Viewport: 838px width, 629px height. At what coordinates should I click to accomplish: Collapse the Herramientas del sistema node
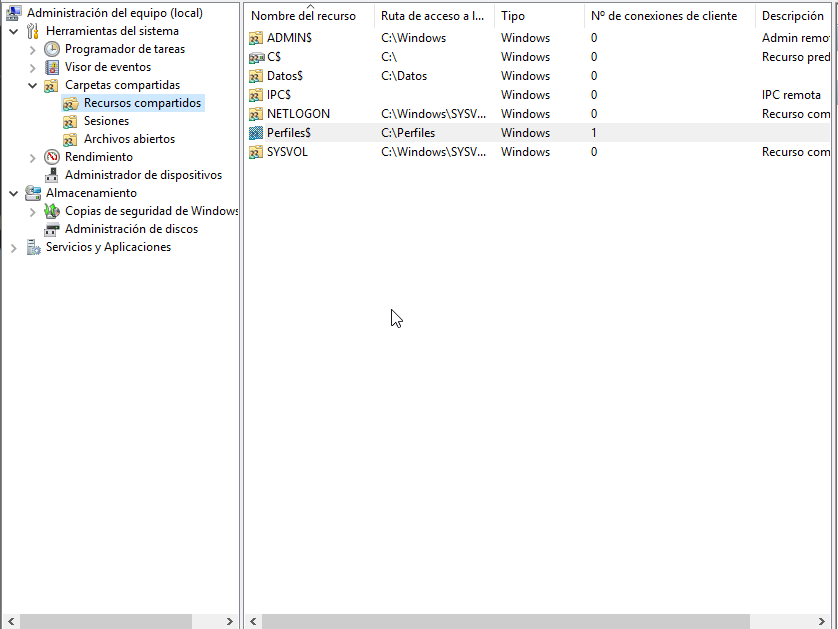pyautogui.click(x=13, y=31)
